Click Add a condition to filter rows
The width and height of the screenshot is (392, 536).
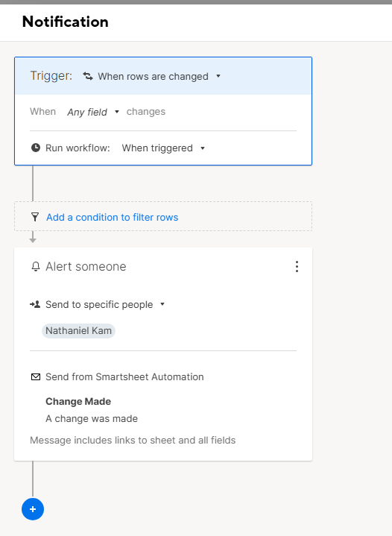coord(112,217)
